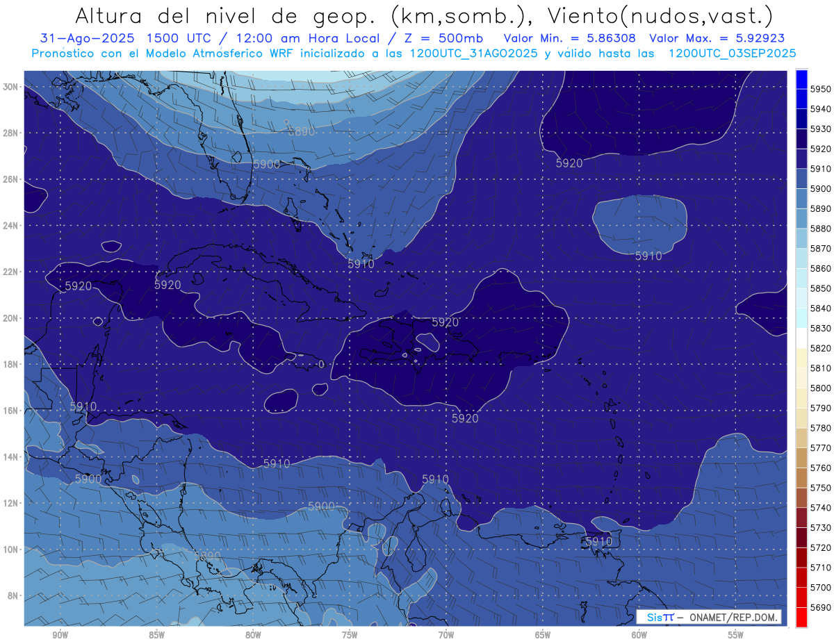Click the 20N latitude axis label
Viewport: 834px width, 644px height.
10,318
